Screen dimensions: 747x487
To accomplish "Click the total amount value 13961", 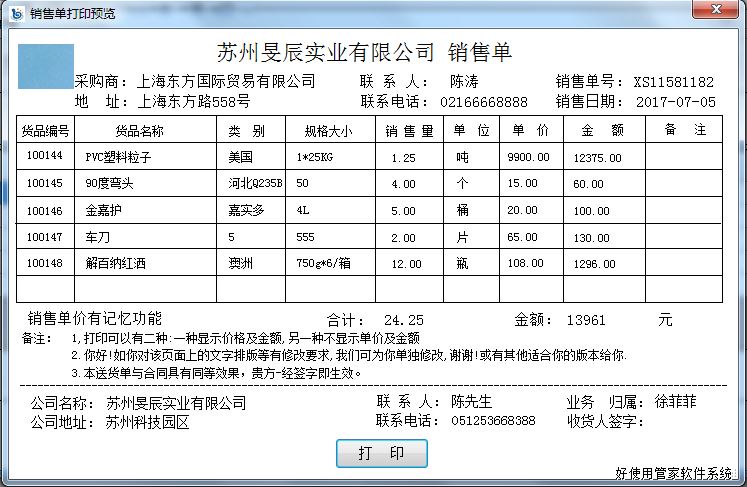I will (588, 320).
